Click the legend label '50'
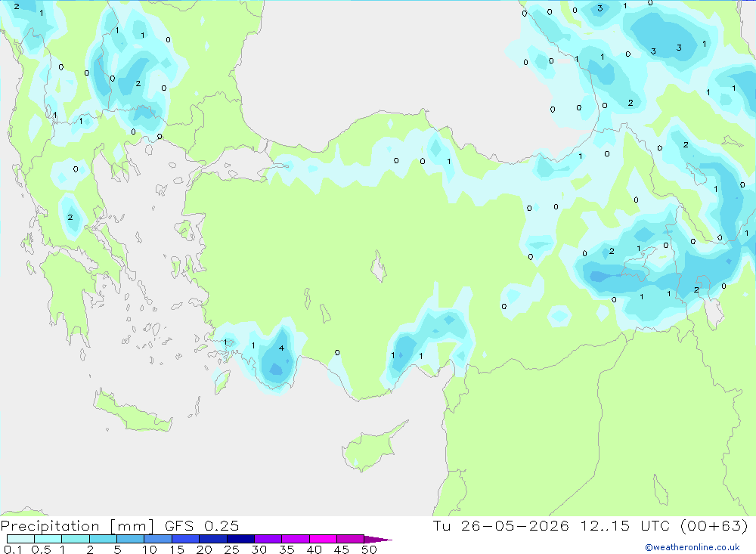Image resolution: width=756 pixels, height=554 pixels. click(370, 549)
